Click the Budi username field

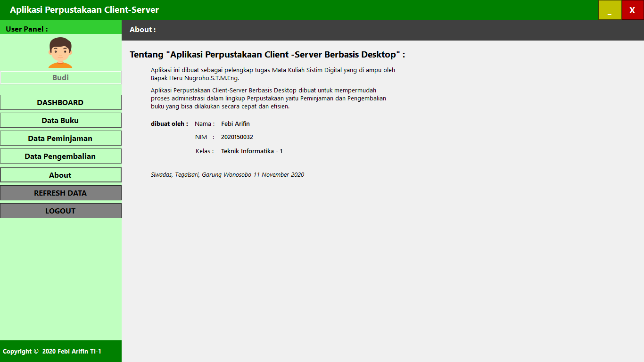(60, 77)
